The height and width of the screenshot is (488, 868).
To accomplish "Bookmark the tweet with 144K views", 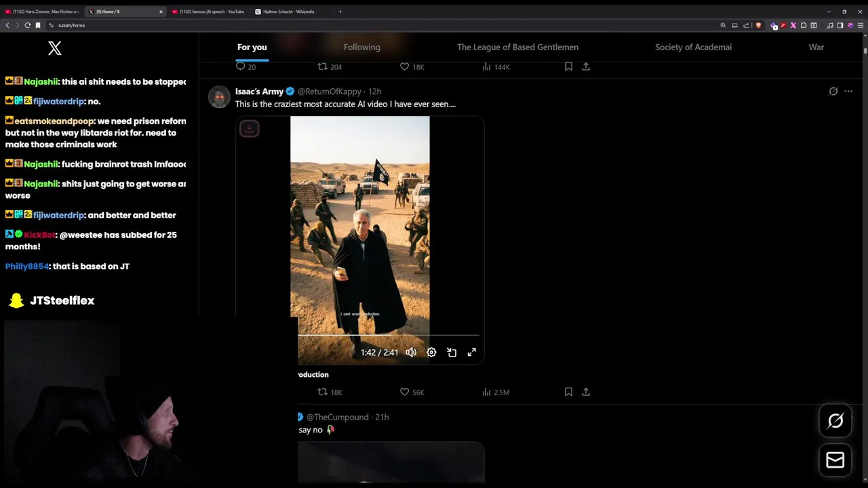I will pos(568,66).
